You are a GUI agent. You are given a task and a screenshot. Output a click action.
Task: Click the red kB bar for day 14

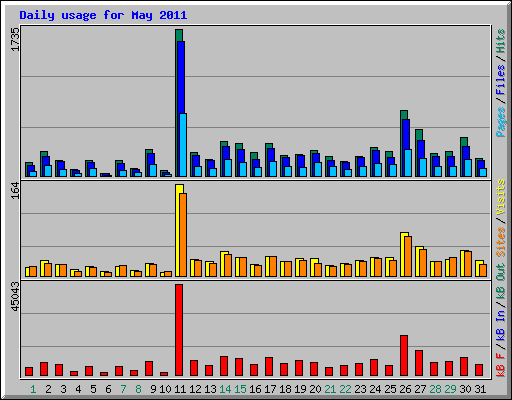pyautogui.click(x=224, y=366)
